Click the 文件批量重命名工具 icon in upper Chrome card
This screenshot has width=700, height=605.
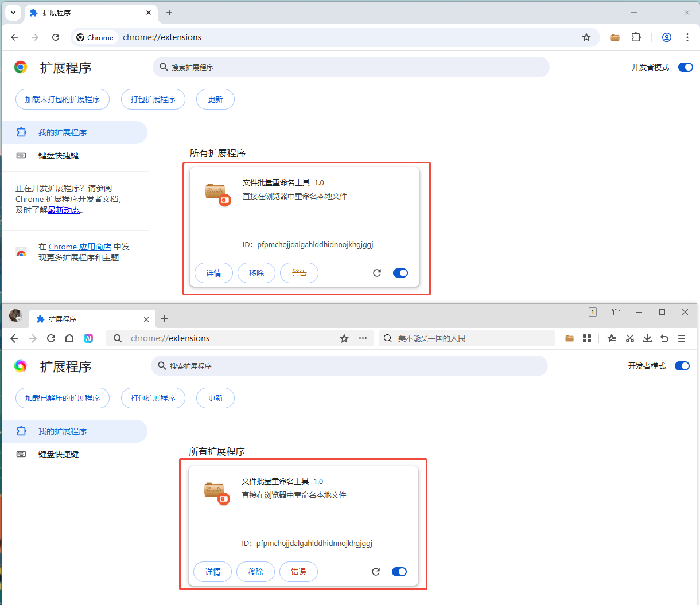(217, 193)
